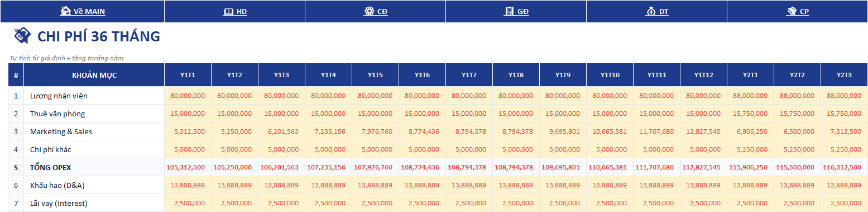Select the Y1T1 column header
The width and height of the screenshot is (868, 212).
(188, 75)
